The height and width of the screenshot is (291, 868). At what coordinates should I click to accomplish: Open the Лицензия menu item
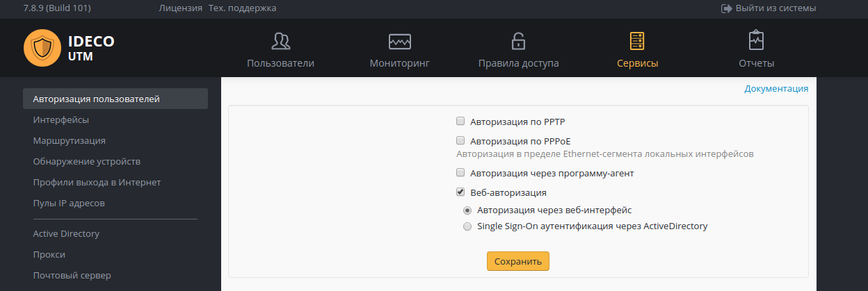[181, 8]
